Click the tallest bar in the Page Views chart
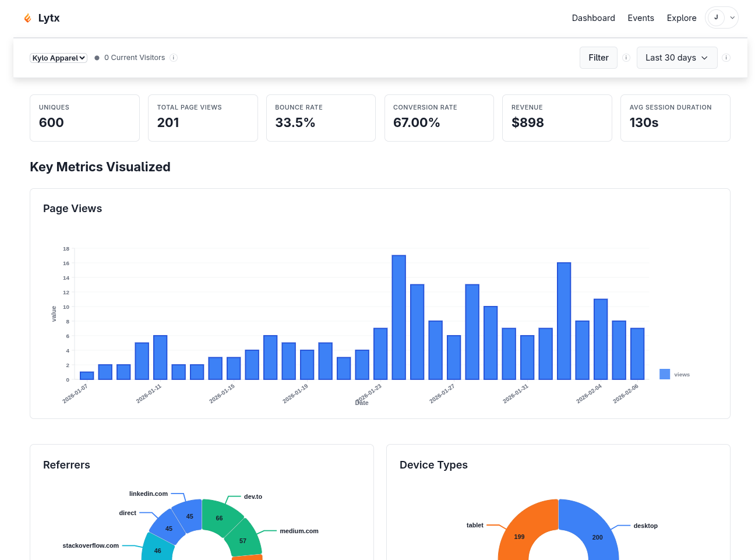Screen dimensions: 755x560 click(399, 318)
